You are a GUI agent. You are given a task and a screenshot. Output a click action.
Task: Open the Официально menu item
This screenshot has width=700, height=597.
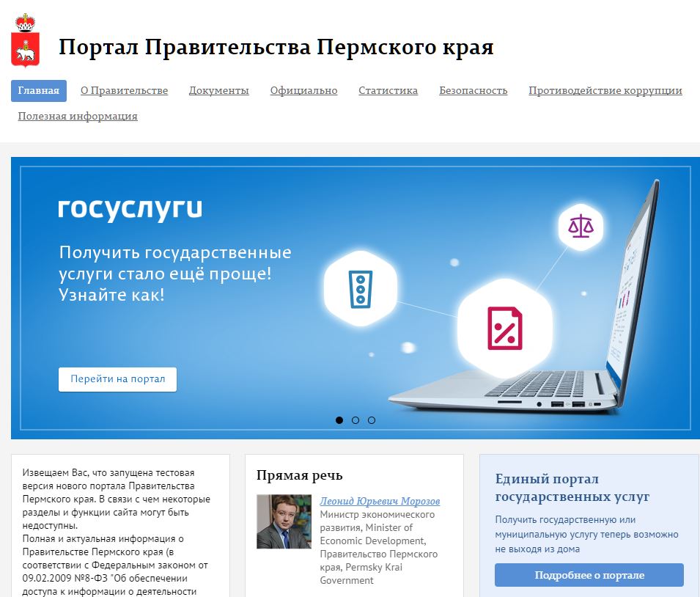pyautogui.click(x=303, y=91)
